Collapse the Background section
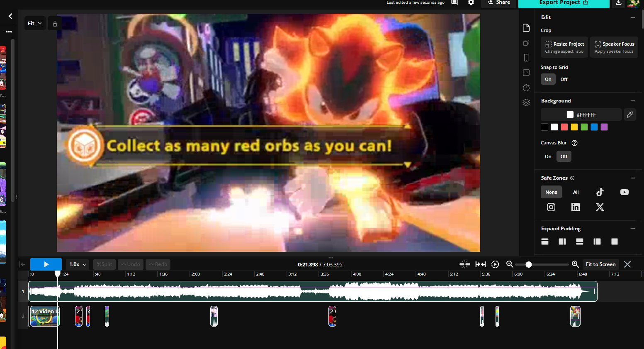 [632, 101]
